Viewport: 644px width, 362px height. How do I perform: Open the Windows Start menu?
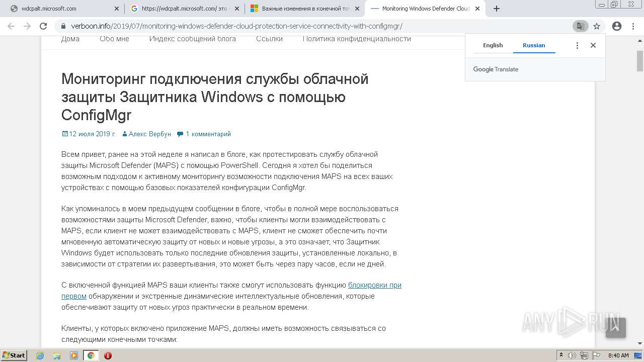tap(14, 355)
